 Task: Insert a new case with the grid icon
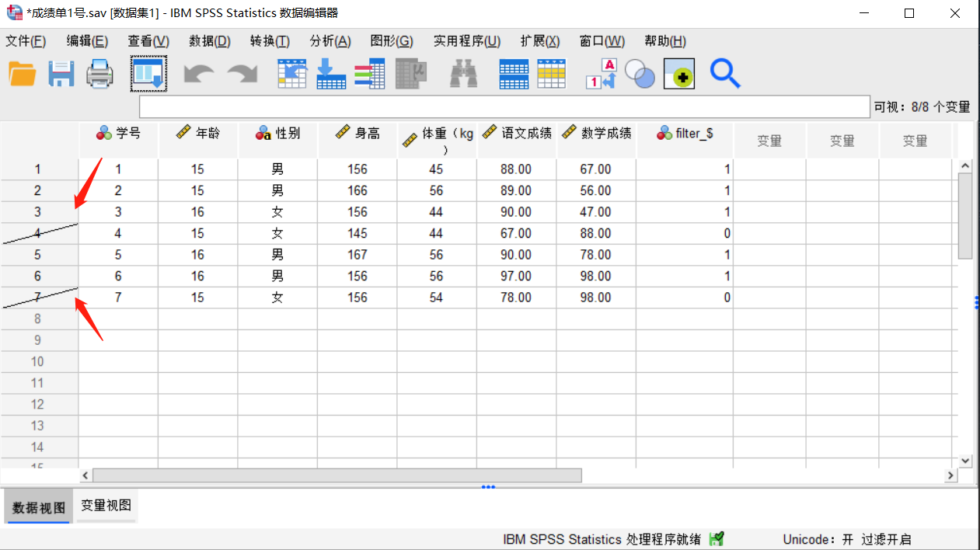(514, 73)
